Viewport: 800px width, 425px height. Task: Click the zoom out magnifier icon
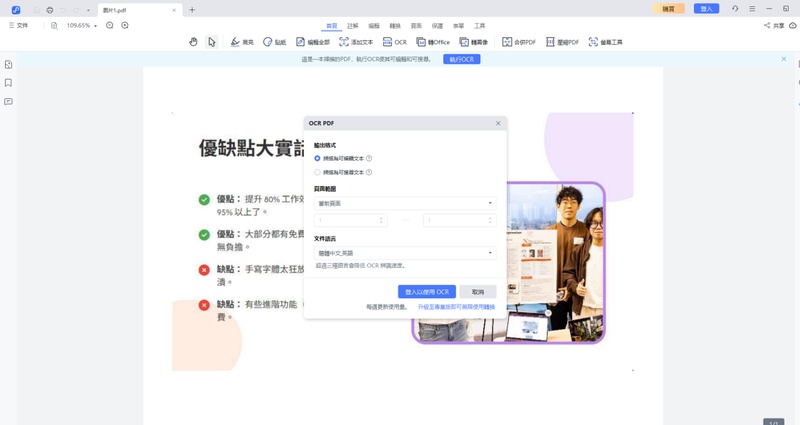[x=110, y=25]
